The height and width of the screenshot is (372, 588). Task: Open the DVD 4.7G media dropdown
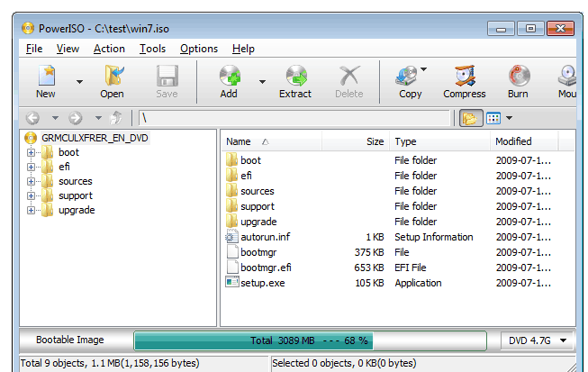[537, 340]
